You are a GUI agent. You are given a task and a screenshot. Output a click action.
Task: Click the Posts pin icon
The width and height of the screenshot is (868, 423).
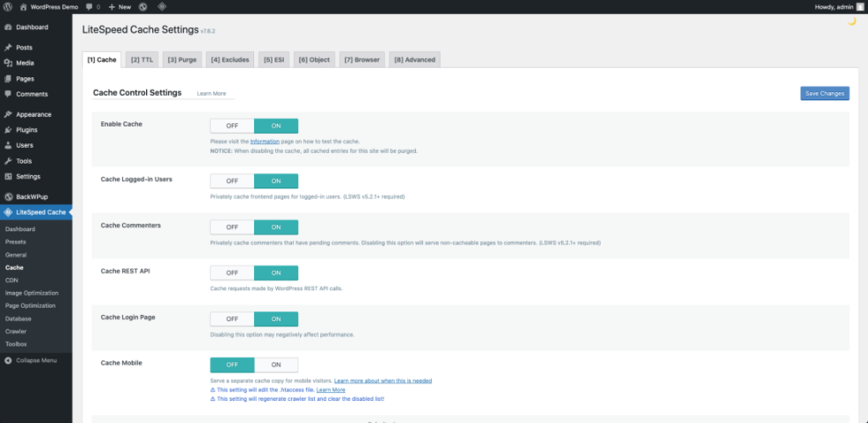click(8, 47)
